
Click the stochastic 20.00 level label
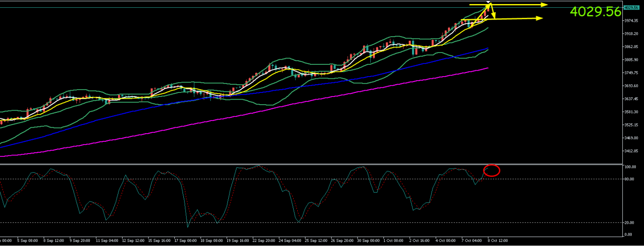click(629, 222)
